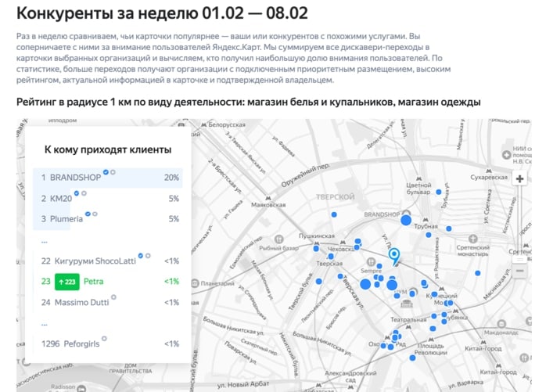553x392 pixels.
Task: Click grey circle badge next to Peforgirls
Action: (104, 338)
